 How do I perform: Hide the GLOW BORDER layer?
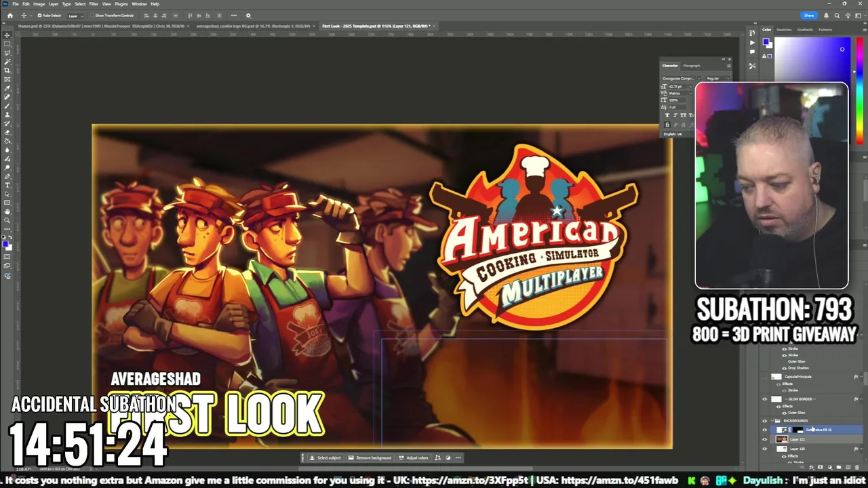[764, 399]
